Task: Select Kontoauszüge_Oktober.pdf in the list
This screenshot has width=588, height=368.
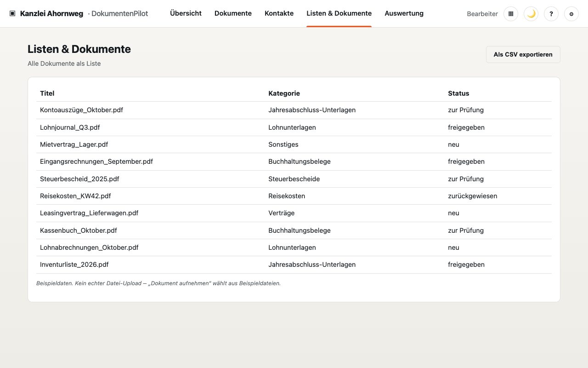Action: [x=81, y=110]
